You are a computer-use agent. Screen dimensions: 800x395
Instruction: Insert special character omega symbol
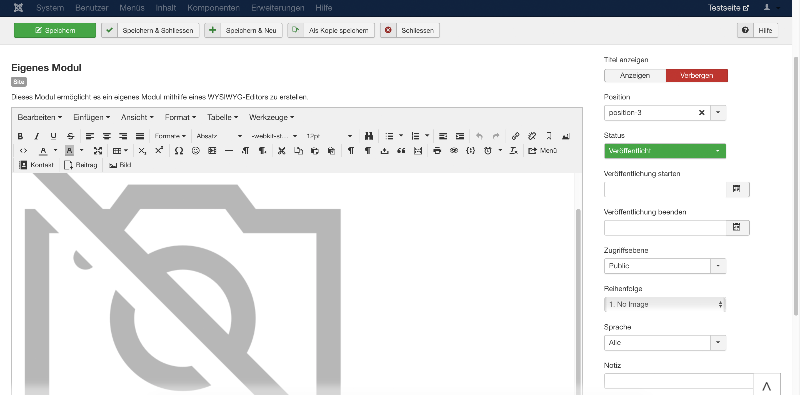click(x=179, y=151)
